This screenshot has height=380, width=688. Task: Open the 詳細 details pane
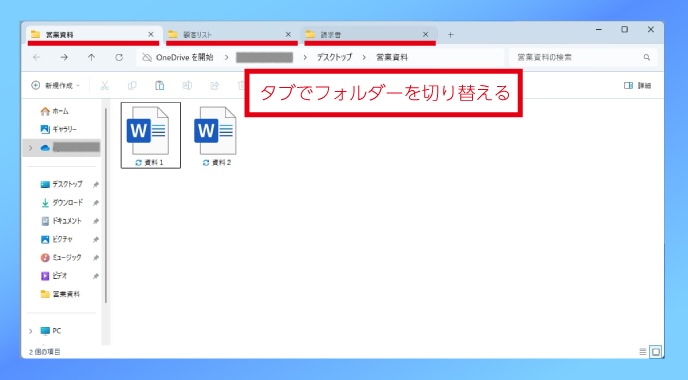pos(638,86)
